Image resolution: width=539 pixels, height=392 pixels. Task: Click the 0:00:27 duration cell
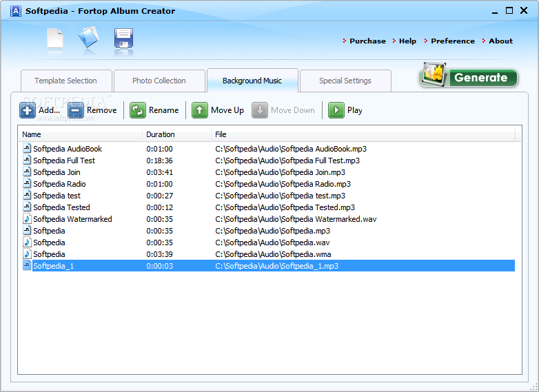(159, 196)
